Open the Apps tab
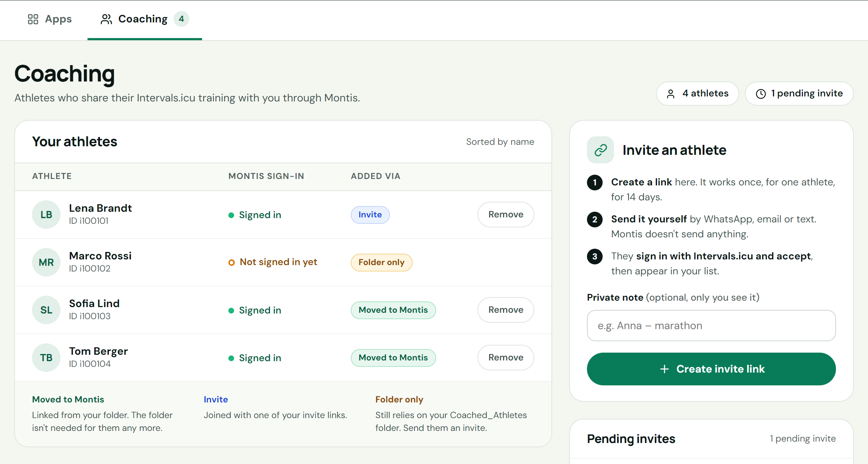This screenshot has width=868, height=464. (50, 19)
